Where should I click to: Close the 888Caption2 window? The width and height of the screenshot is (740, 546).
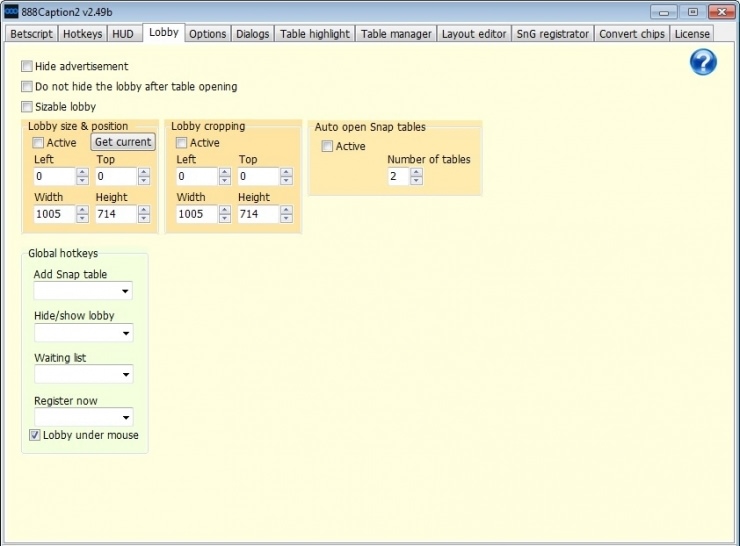[x=722, y=12]
